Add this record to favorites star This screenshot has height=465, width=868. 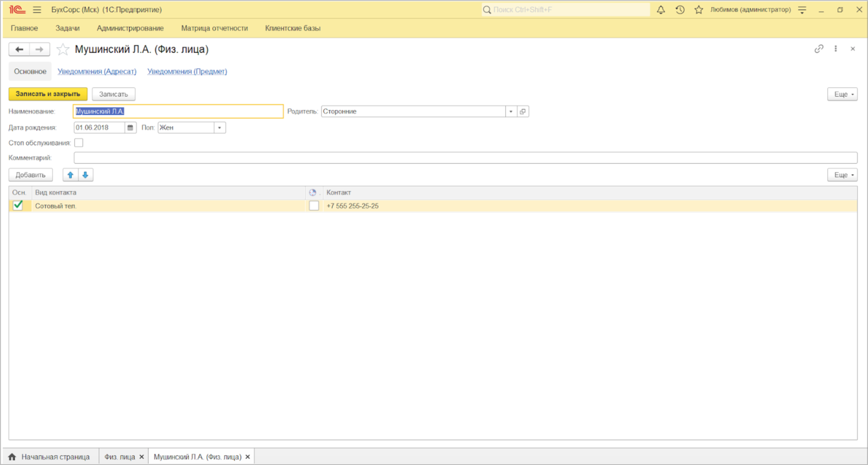63,50
